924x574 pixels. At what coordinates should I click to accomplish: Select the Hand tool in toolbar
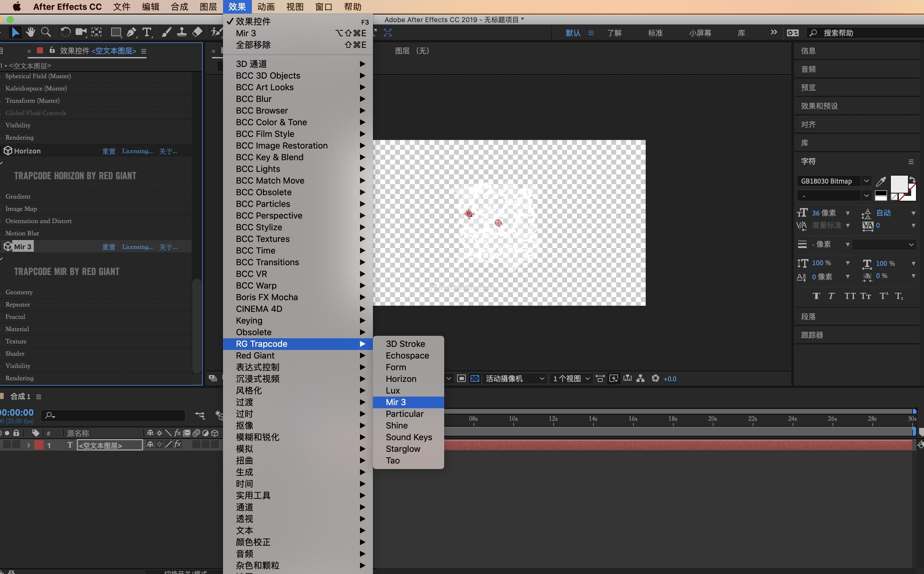click(30, 33)
